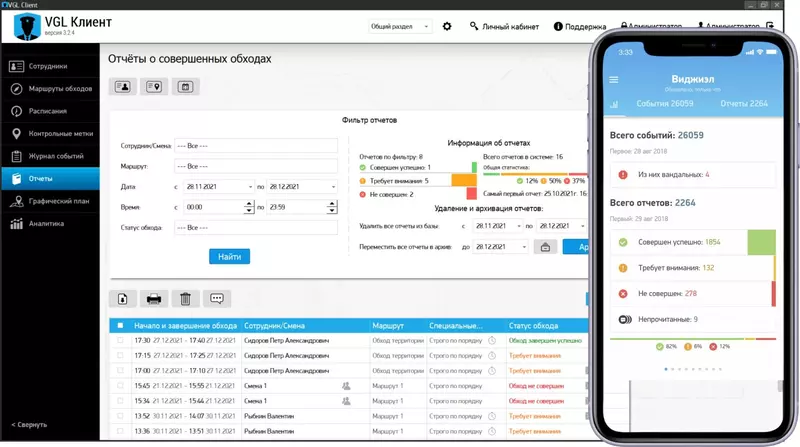The image size is (800, 447).
Task: Expand the Общий раздел dropdown
Action: [x=400, y=27]
